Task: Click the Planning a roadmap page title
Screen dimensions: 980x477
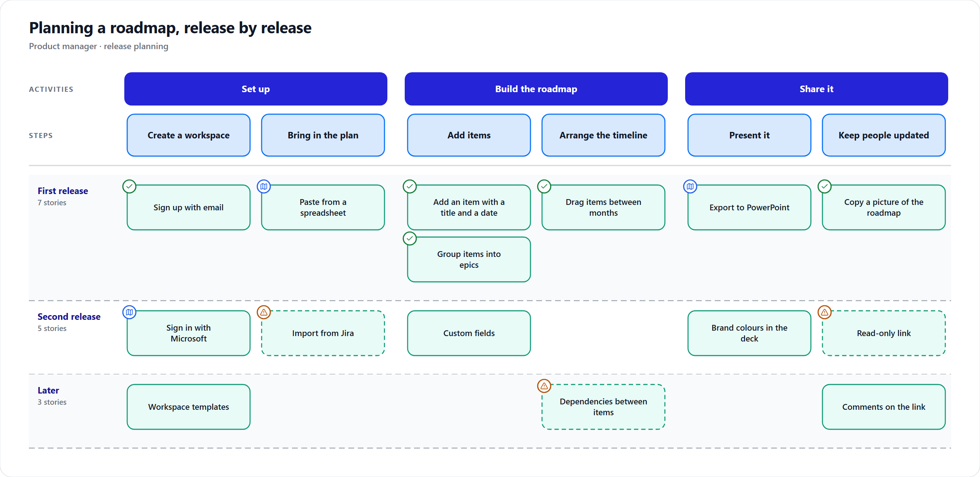Action: 170,28
